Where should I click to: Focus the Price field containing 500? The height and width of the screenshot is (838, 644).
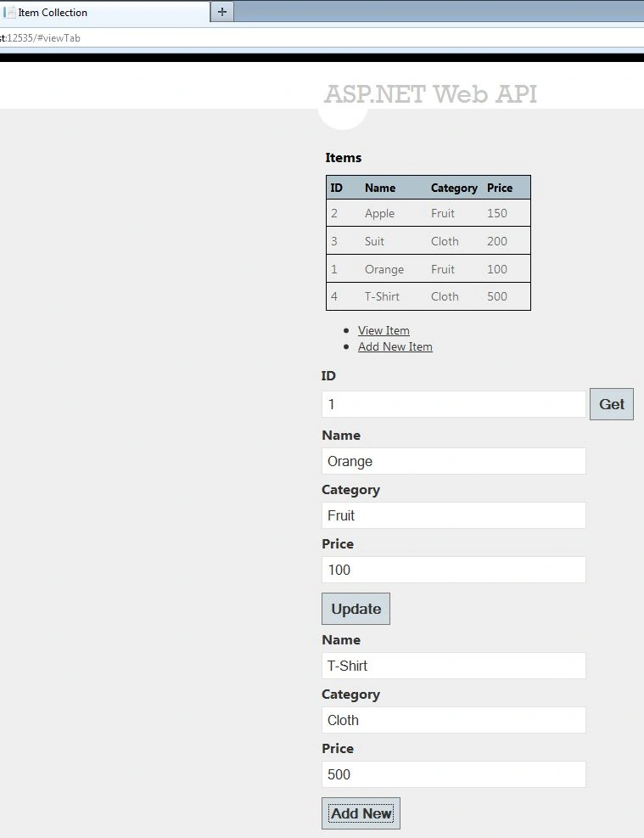(x=453, y=774)
